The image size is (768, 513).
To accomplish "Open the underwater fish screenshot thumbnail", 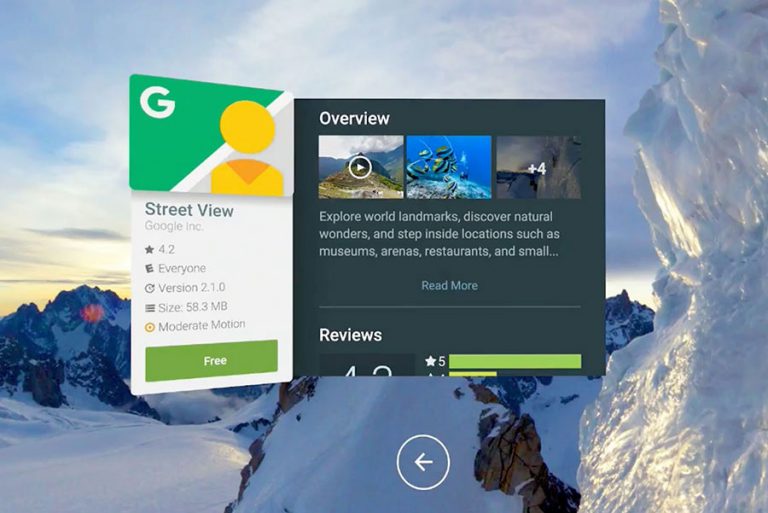I will [449, 167].
